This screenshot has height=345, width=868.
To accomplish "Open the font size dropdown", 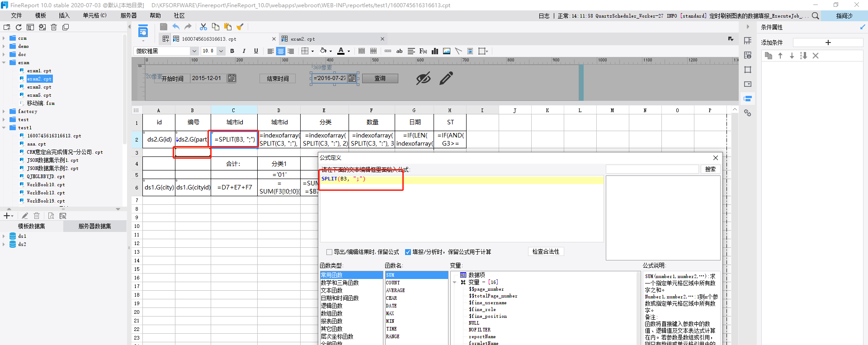I will pos(221,51).
